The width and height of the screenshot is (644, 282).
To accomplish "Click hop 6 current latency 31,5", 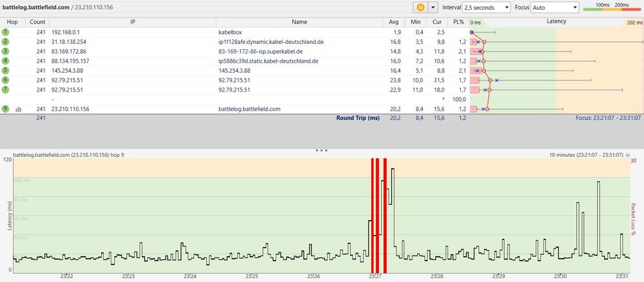I will point(438,80).
